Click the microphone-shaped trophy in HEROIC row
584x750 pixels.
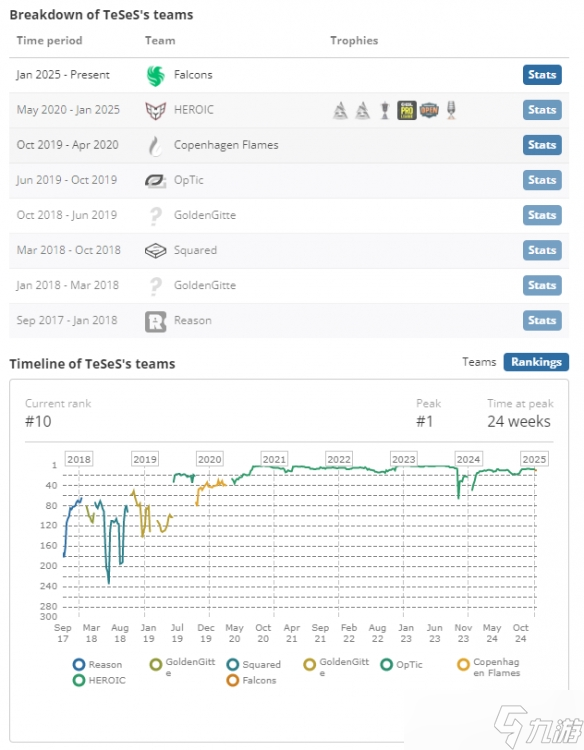tap(451, 110)
